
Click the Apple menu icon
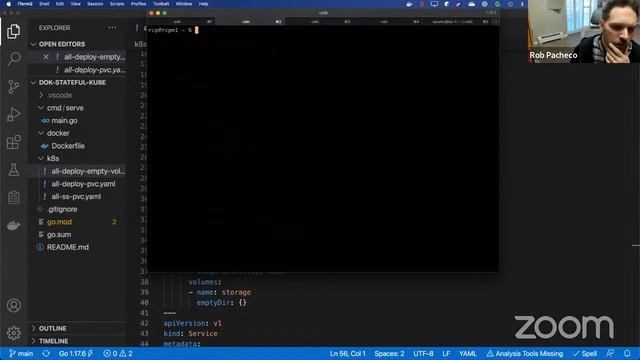(9, 4)
